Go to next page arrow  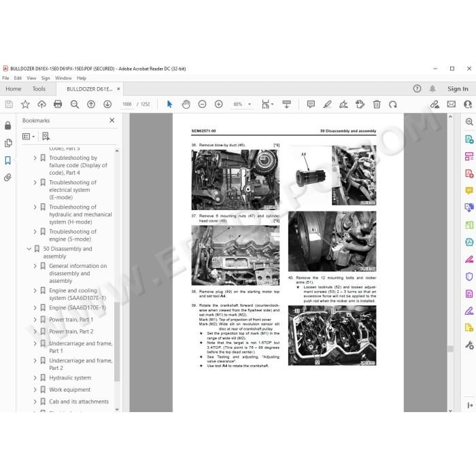[x=107, y=105]
